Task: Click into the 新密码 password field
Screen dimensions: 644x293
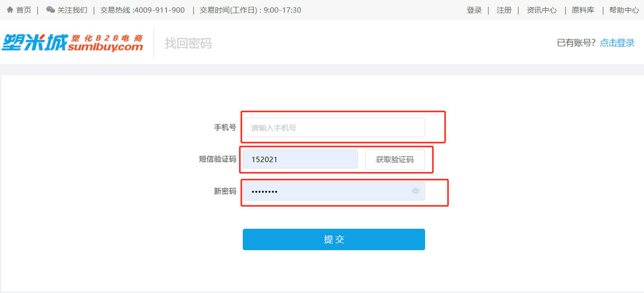Action: (334, 191)
